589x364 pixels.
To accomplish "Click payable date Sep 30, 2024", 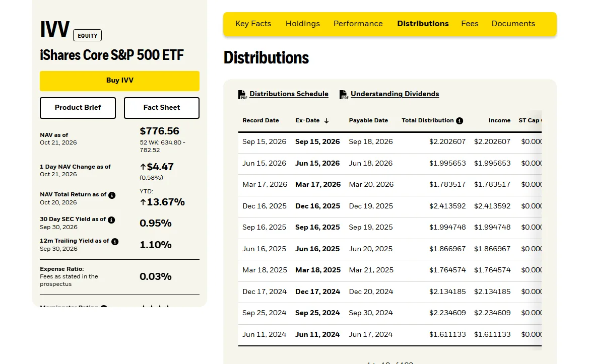I will pyautogui.click(x=371, y=313).
